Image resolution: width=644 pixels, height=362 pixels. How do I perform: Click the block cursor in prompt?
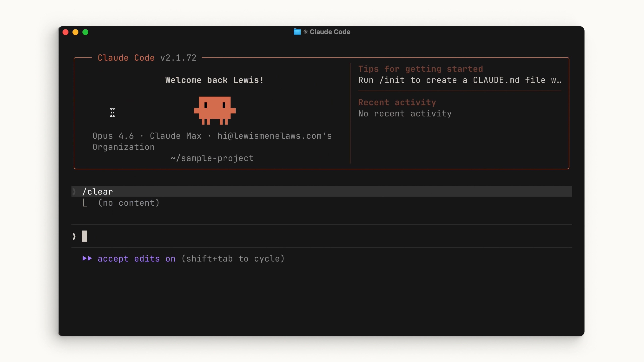click(x=85, y=236)
